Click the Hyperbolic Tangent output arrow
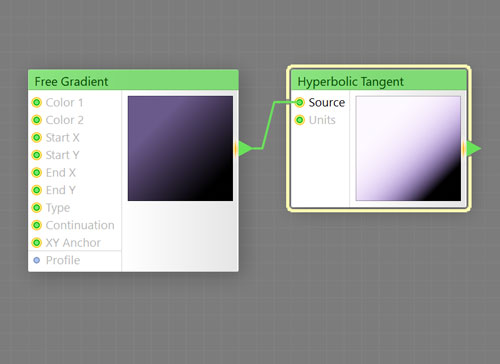 473,148
